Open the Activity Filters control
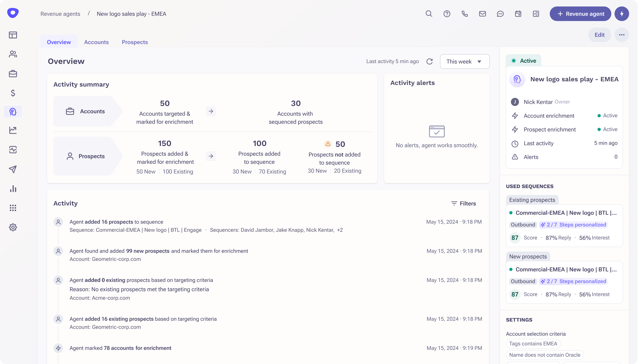The height and width of the screenshot is (364, 638). (463, 203)
